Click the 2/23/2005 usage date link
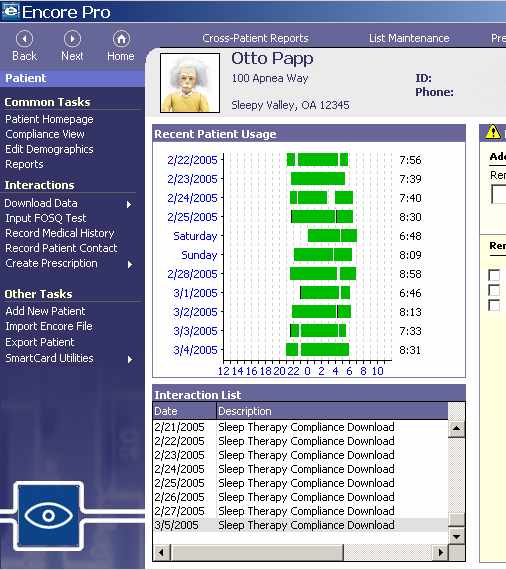This screenshot has width=506, height=570. coord(192,179)
